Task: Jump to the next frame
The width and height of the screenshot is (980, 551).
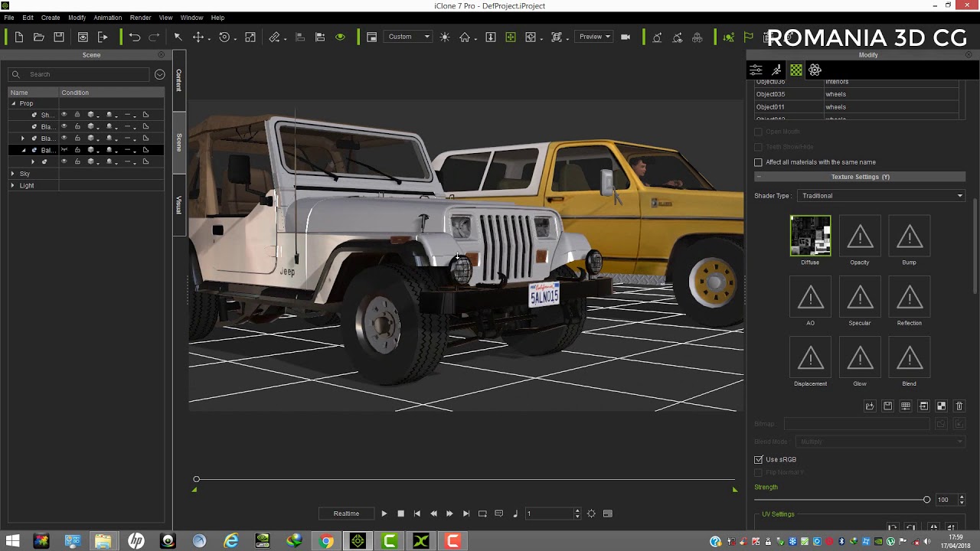Action: coord(449,514)
